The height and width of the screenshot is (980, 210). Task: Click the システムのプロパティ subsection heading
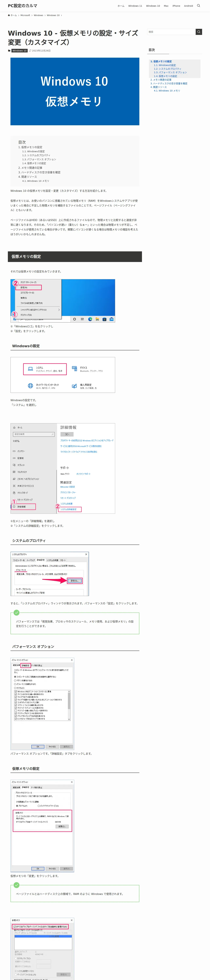[x=75, y=541]
